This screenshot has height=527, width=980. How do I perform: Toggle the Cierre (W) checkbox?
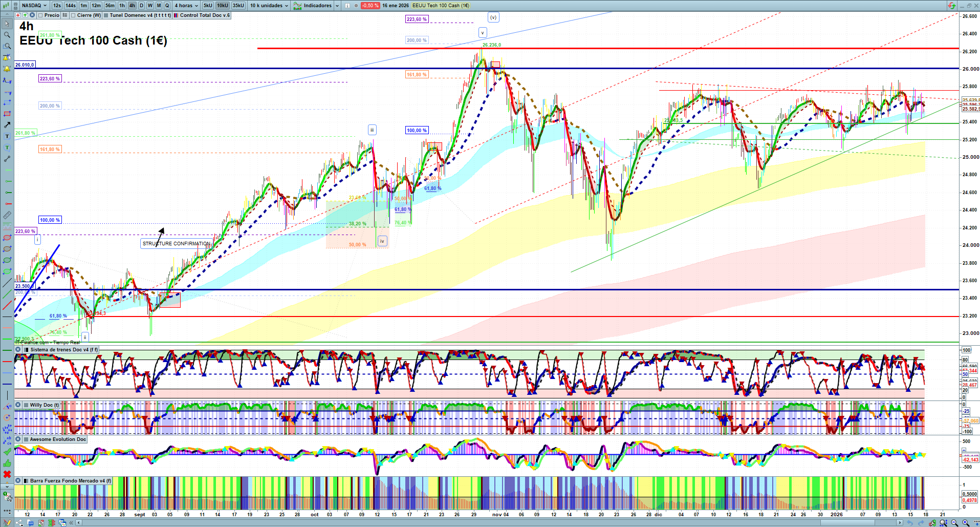point(74,15)
